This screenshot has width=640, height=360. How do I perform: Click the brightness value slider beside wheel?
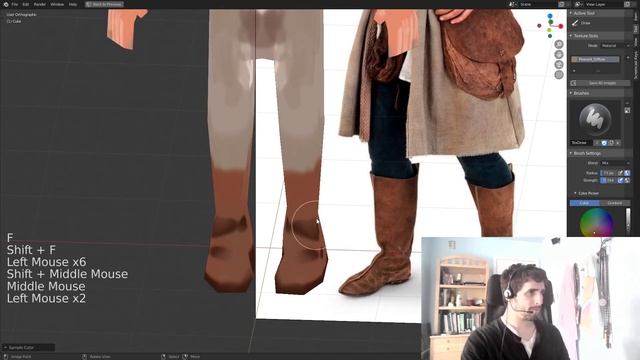coord(628,222)
